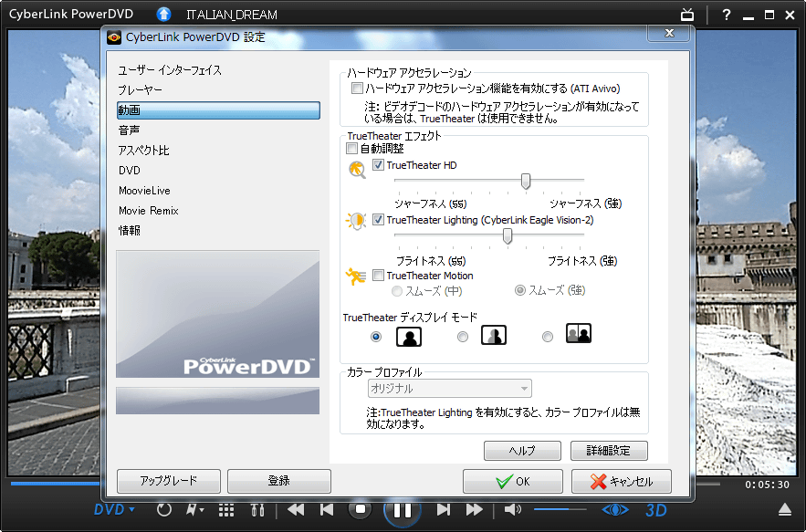Image resolution: width=806 pixels, height=532 pixels.
Task: Click the 登録 button
Action: coord(279,481)
